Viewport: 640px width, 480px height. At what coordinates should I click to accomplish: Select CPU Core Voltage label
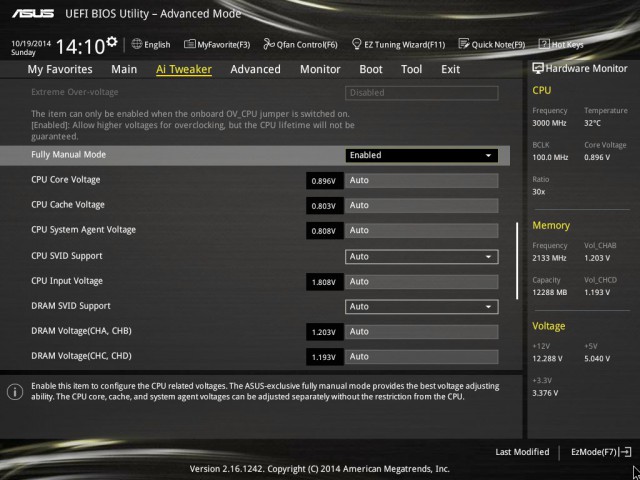[66, 180]
